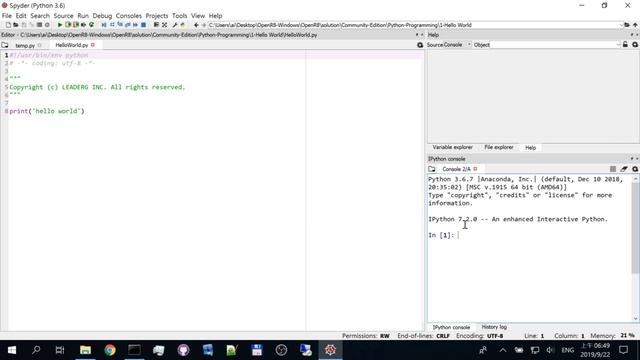
Task: Close the HelloWorld.py tab via its close icon
Action: click(93, 45)
